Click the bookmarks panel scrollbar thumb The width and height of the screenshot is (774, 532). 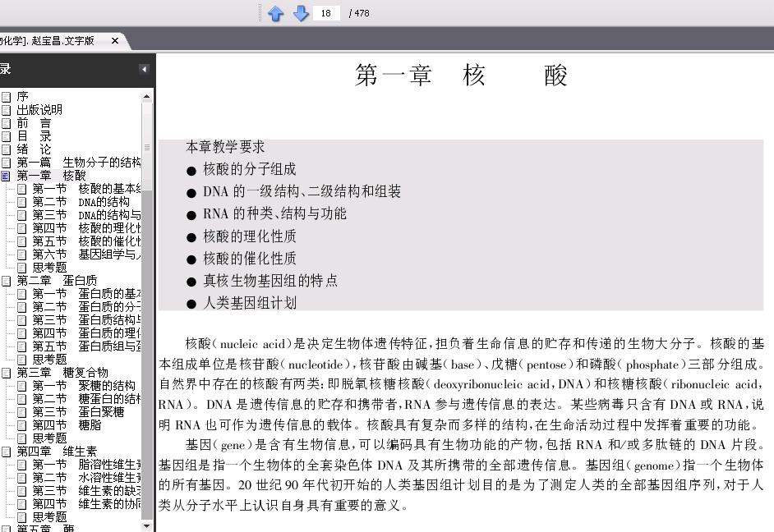pos(146,145)
